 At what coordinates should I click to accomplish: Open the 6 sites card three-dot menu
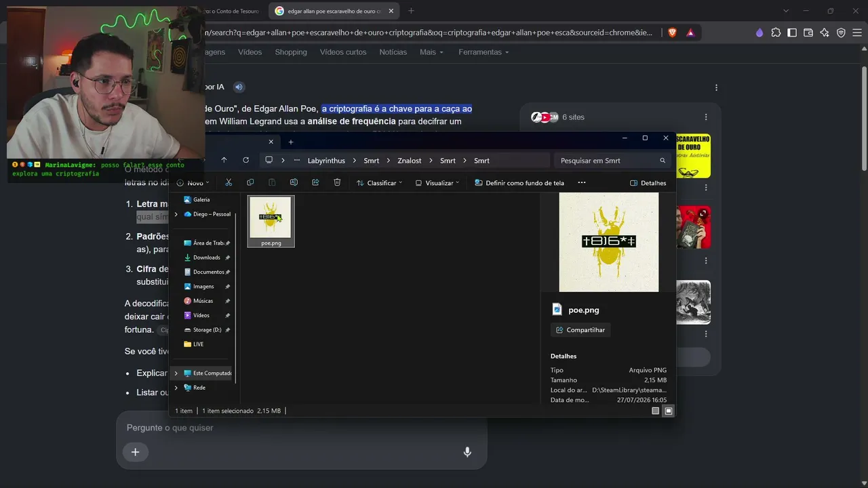tap(706, 117)
